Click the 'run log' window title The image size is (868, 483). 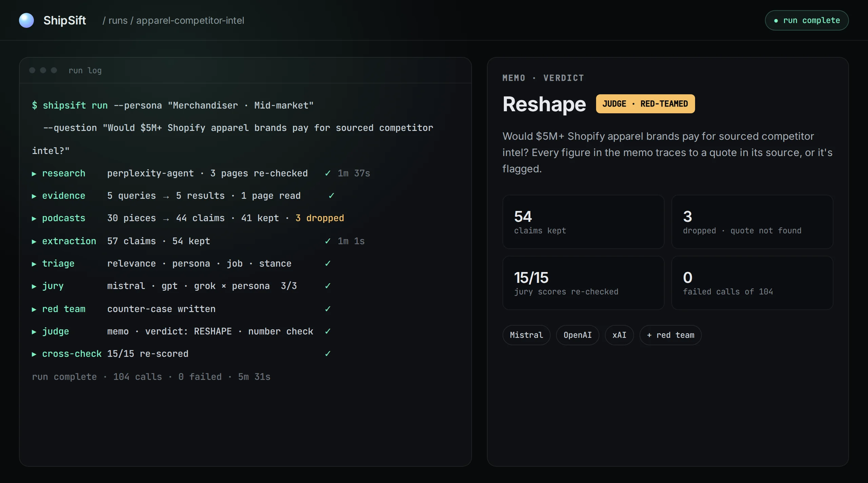coord(85,71)
